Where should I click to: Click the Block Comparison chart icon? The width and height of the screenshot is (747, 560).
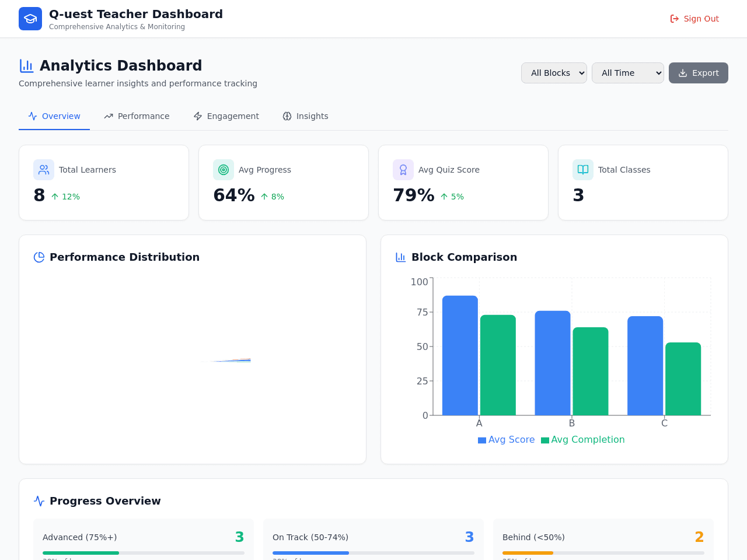pyautogui.click(x=401, y=257)
